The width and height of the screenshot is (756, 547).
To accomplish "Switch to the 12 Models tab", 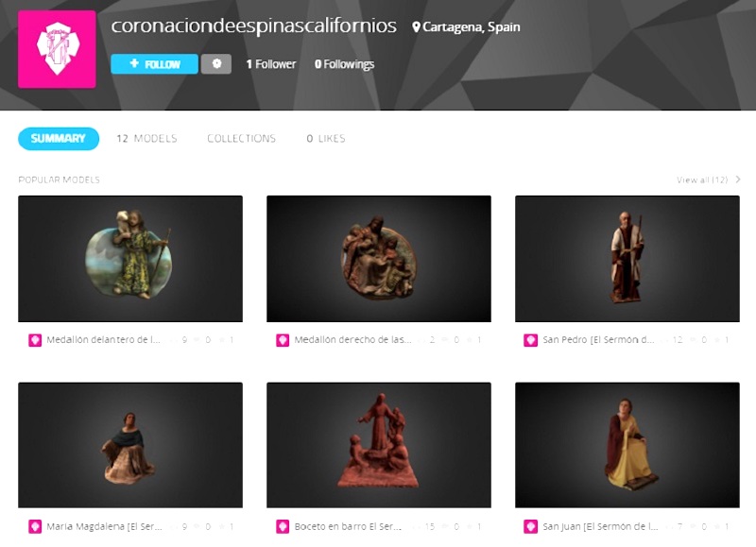I will coord(146,139).
